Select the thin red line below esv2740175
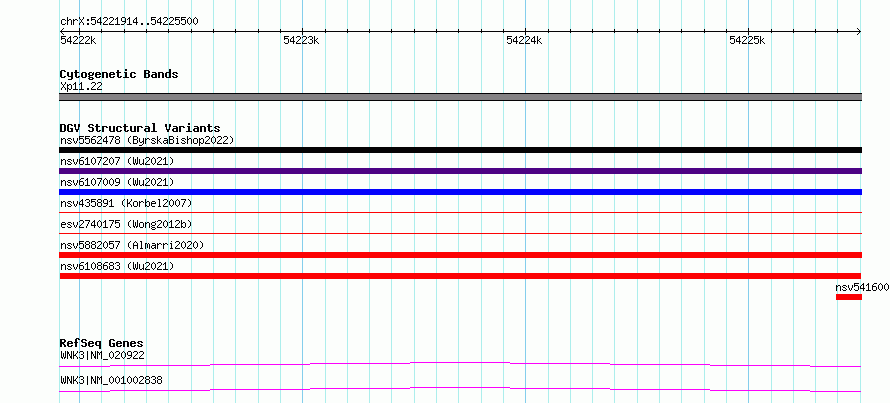Viewport: 890px width, 403px height. click(x=460, y=233)
